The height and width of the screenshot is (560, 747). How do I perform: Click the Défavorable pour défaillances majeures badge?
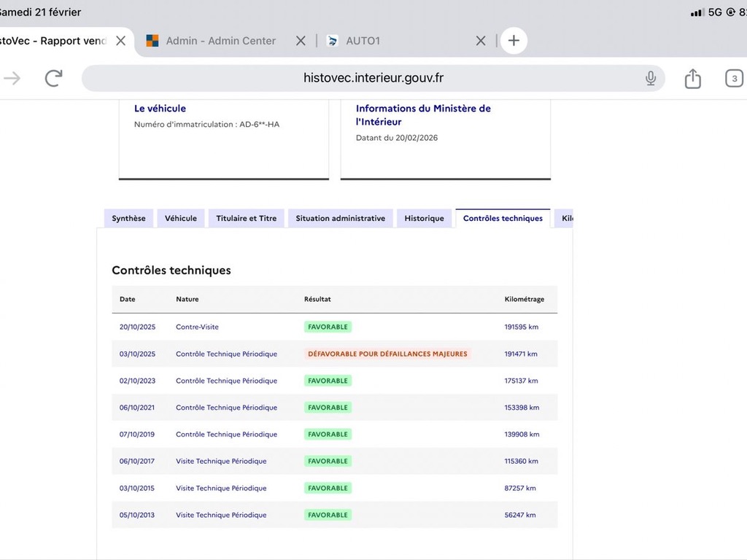click(387, 354)
